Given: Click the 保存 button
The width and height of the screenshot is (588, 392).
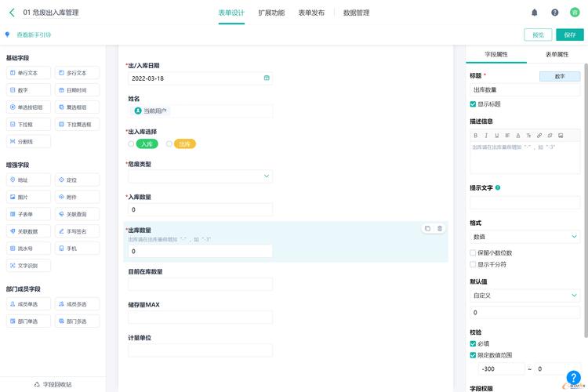Looking at the screenshot, I should 570,34.
